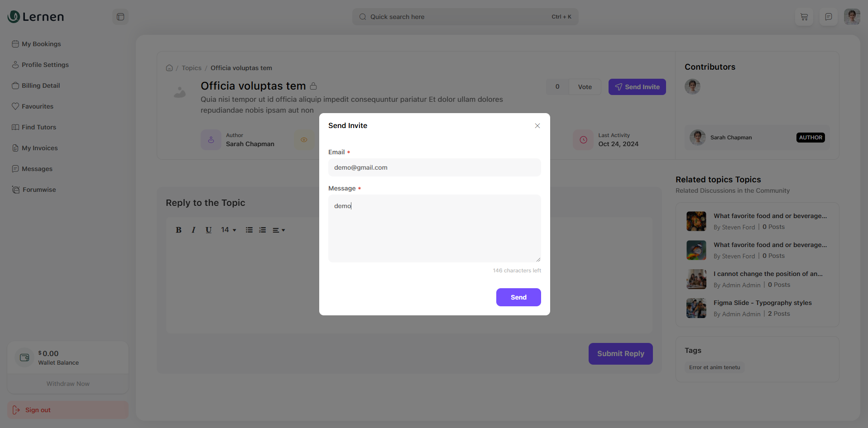The image size is (868, 428).
Task: Click the user avatar in the header
Action: click(x=852, y=17)
